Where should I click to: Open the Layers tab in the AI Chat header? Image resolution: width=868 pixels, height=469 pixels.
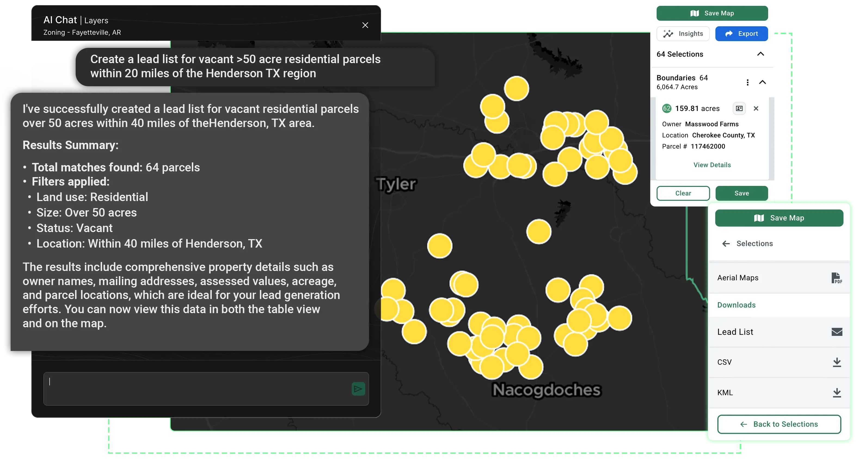(x=96, y=20)
